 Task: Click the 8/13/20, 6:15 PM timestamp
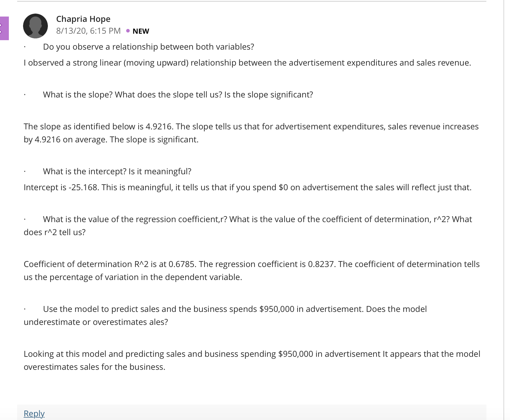88,31
